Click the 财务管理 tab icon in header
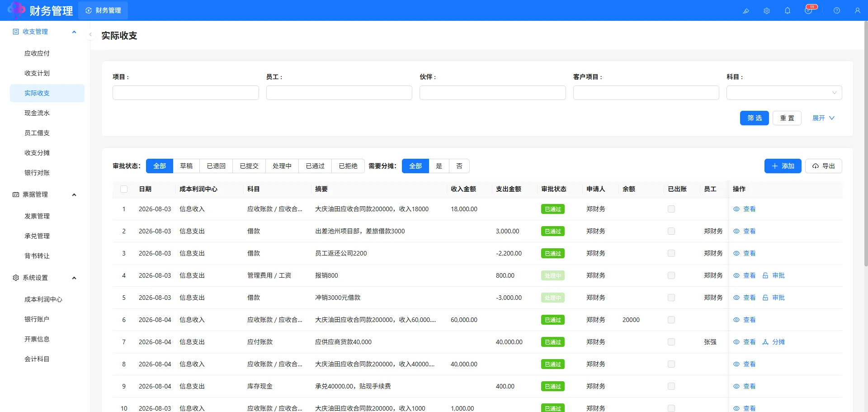This screenshot has width=868, height=412. pos(89,10)
